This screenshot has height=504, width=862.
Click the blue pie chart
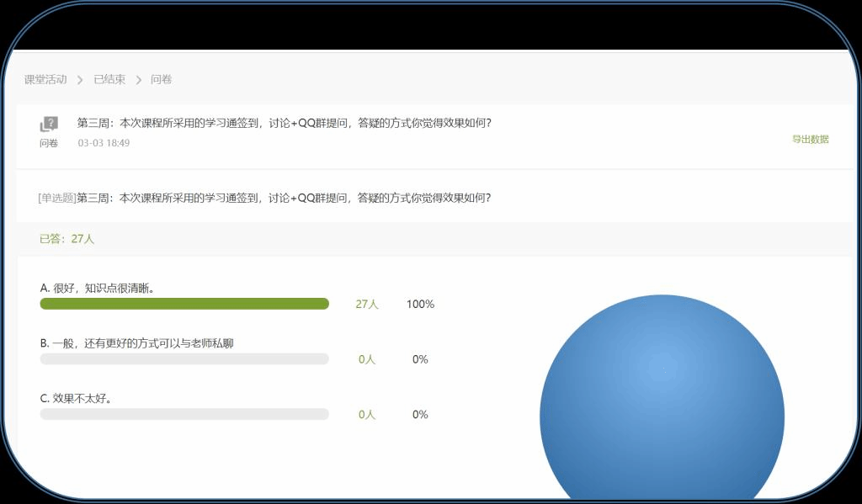[662, 404]
